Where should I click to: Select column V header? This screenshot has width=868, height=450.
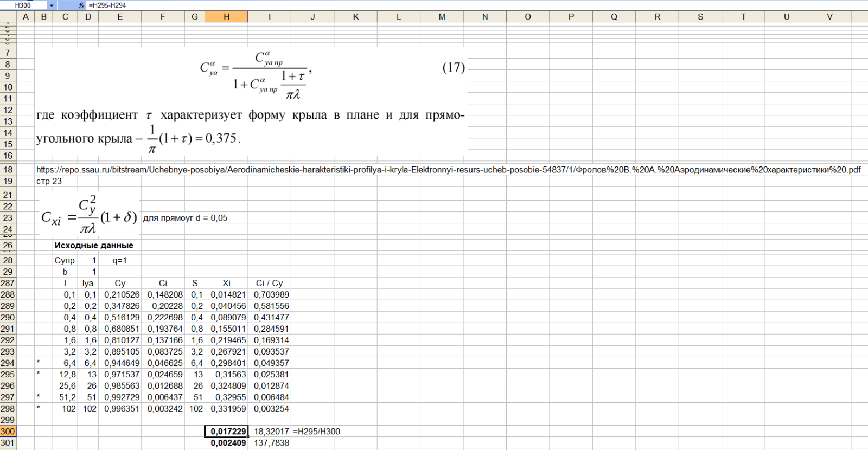[829, 17]
